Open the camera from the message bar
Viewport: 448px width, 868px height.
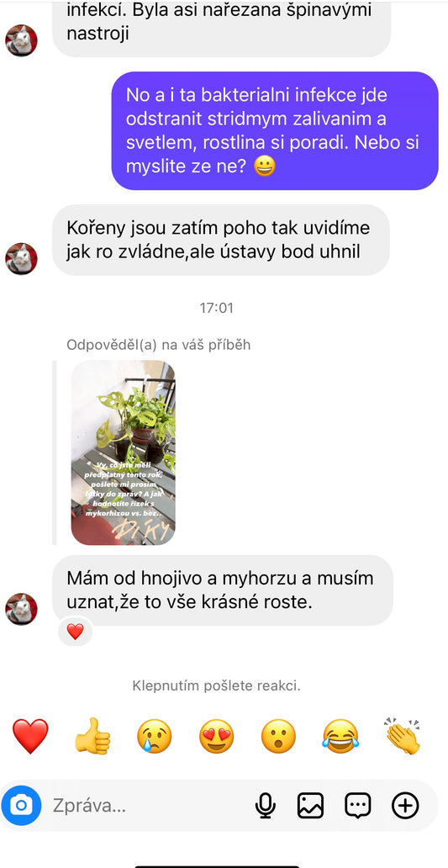pos(22,806)
